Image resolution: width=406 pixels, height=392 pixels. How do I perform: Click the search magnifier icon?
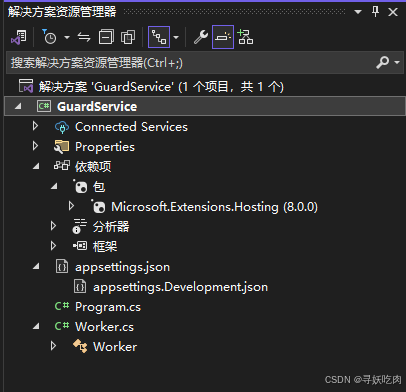tap(383, 62)
